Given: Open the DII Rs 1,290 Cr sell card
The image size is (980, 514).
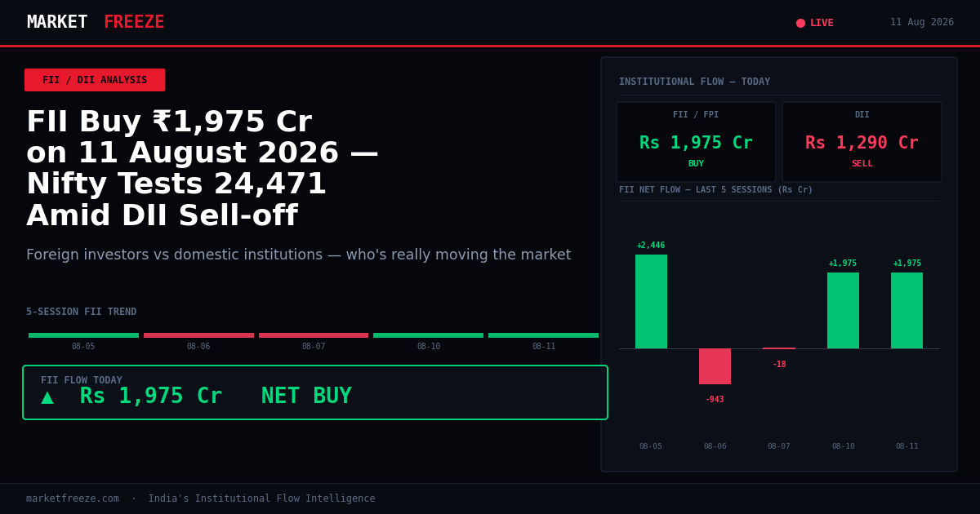Looking at the screenshot, I should click(x=862, y=141).
